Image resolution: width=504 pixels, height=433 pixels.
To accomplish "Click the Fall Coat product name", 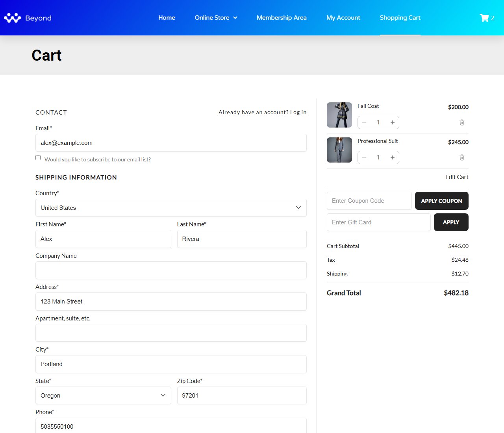I will (x=368, y=106).
